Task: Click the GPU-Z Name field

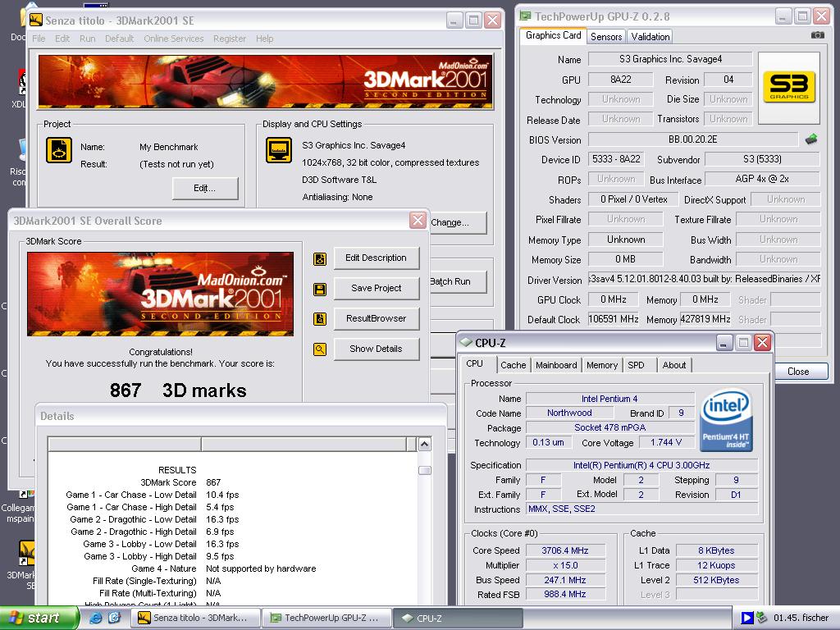Action: (670, 59)
